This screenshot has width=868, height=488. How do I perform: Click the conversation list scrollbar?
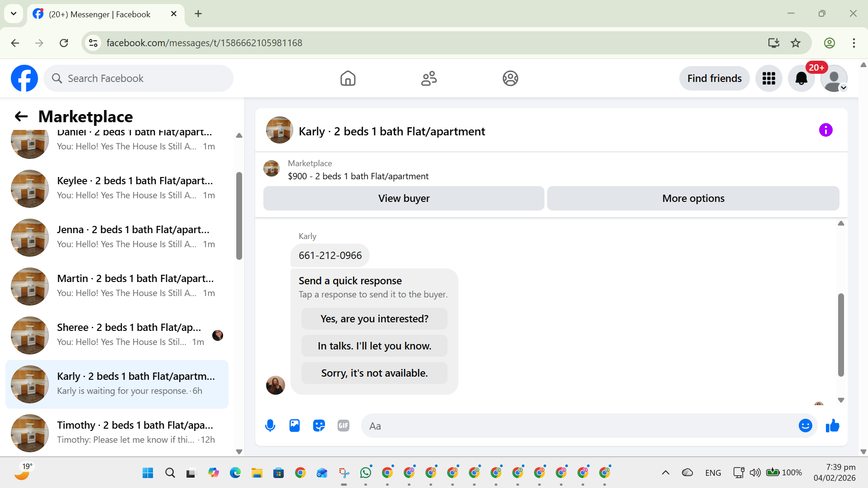click(x=239, y=216)
